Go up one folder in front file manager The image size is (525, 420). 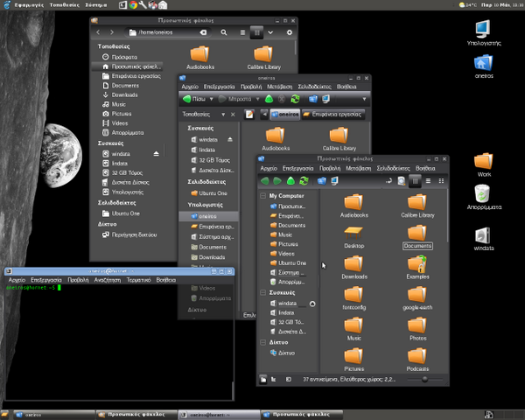(290, 181)
